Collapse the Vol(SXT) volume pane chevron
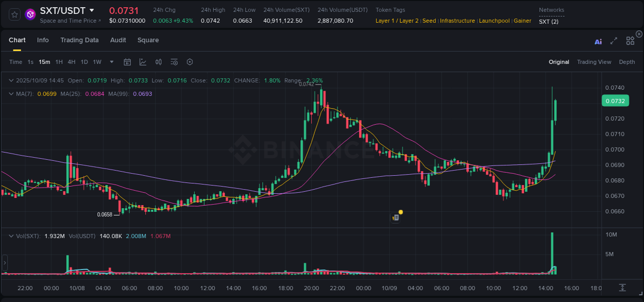 click(x=11, y=236)
